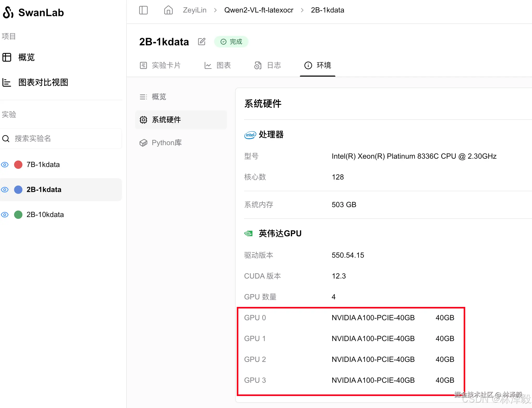Hide the 2B-1kdata experiment with the eye toggle
Viewport: 532px width, 408px height.
coord(5,189)
